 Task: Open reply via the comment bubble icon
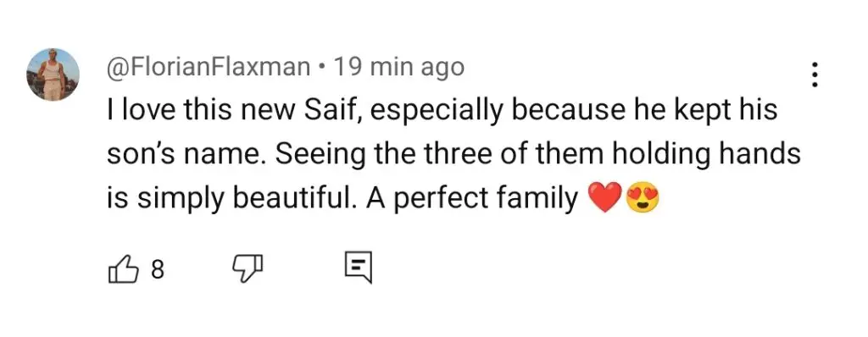tap(359, 268)
